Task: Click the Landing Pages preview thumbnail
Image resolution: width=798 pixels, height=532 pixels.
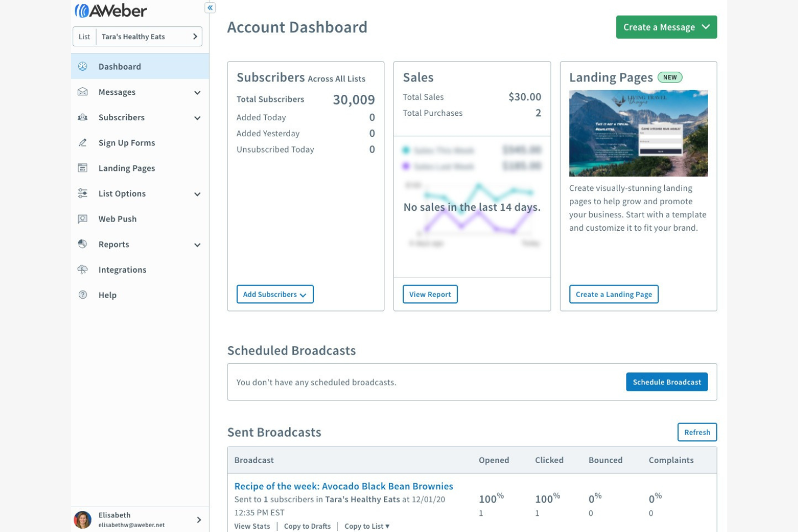Action: pos(638,133)
